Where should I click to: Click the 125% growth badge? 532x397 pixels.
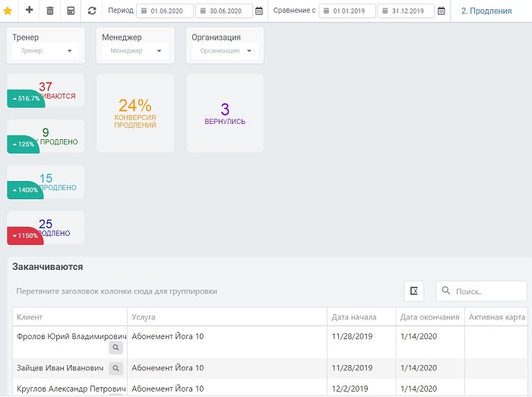(23, 145)
